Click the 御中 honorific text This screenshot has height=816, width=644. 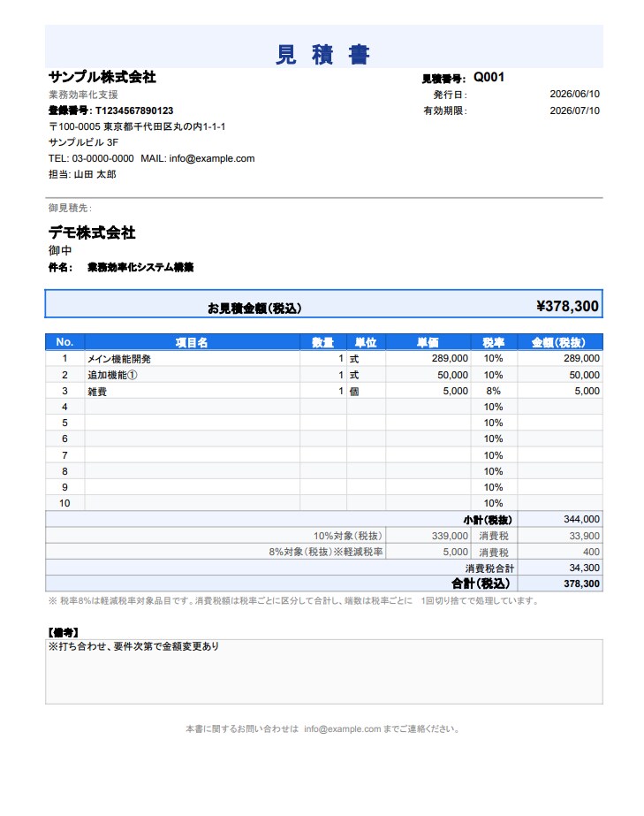pyautogui.click(x=60, y=251)
